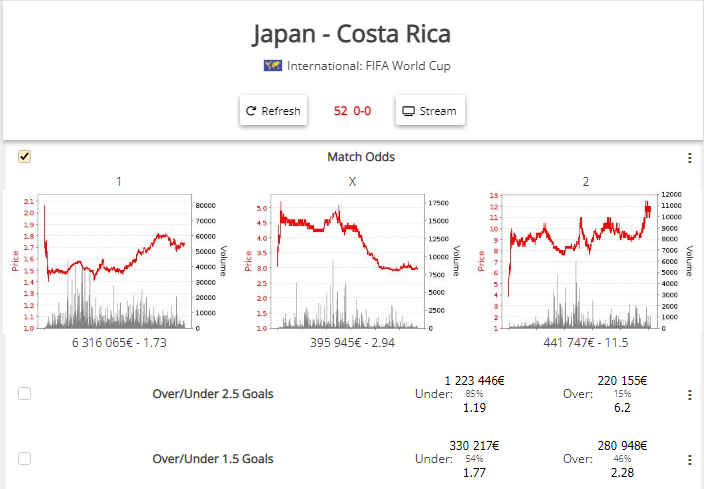Open Match Odds three-dot menu
This screenshot has height=489, width=704.
tap(689, 158)
